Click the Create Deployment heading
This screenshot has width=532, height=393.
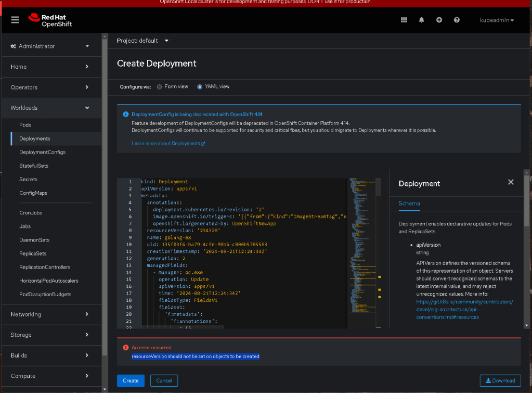157,64
